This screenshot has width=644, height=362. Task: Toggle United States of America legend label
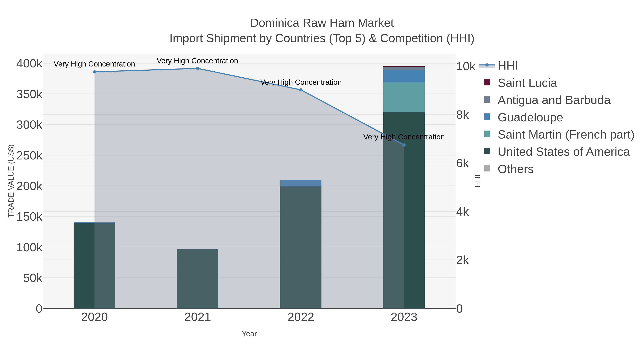pyautogui.click(x=564, y=152)
